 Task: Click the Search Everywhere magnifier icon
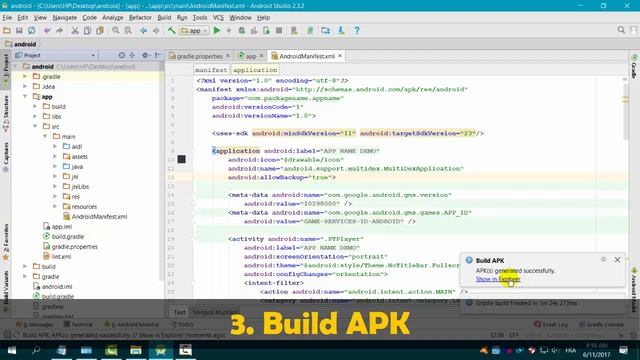pyautogui.click(x=621, y=30)
